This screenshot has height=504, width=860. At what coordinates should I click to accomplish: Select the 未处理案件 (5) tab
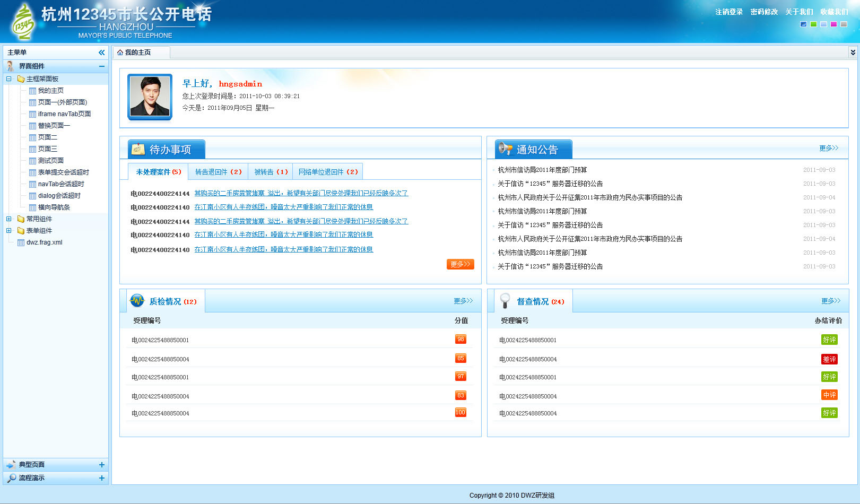[x=158, y=172]
